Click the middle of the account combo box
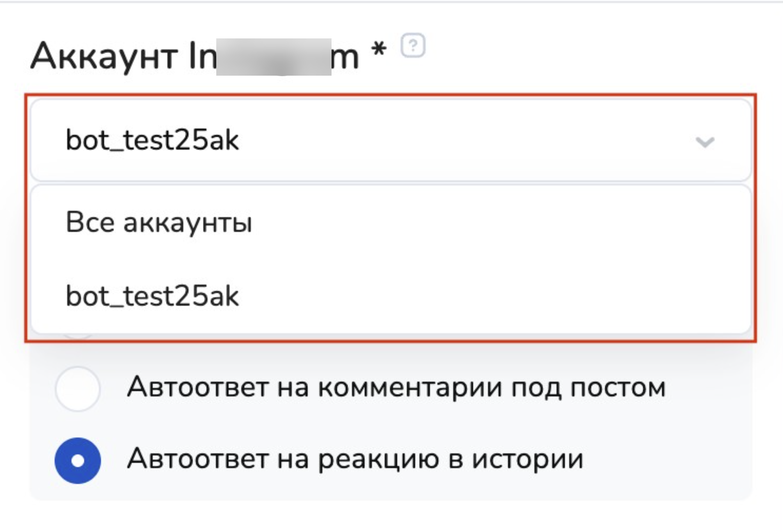The width and height of the screenshot is (783, 532). click(391, 141)
